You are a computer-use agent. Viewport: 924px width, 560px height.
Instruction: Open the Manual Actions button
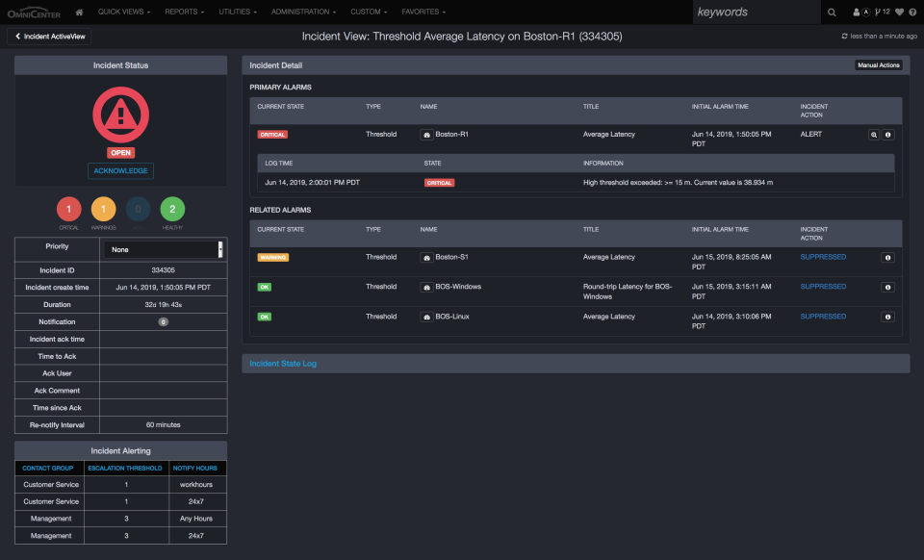coord(879,65)
